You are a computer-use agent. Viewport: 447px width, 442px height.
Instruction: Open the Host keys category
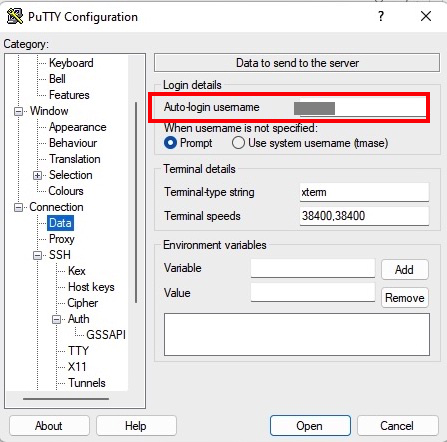click(x=91, y=287)
